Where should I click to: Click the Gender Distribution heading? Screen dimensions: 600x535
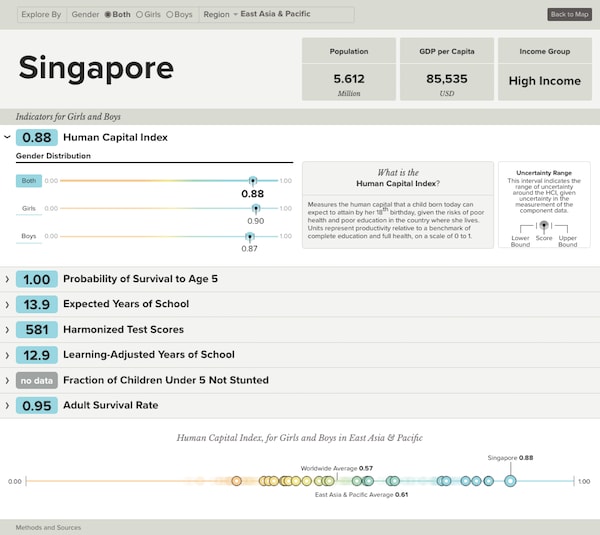[53, 156]
